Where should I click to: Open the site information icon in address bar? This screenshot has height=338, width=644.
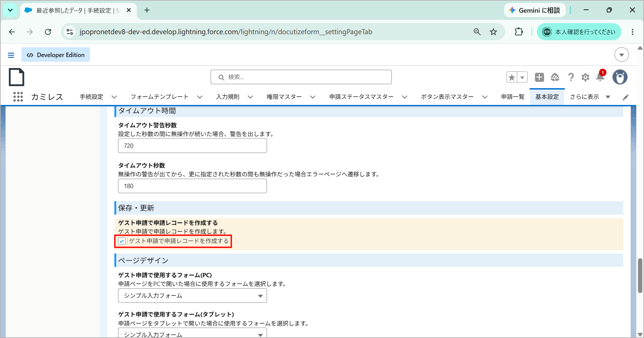(x=70, y=32)
